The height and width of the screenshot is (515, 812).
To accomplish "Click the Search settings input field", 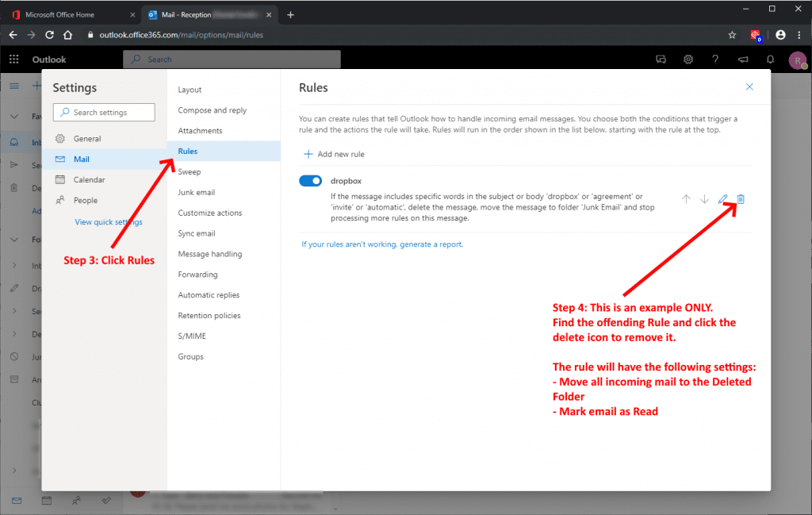I will pyautogui.click(x=103, y=112).
